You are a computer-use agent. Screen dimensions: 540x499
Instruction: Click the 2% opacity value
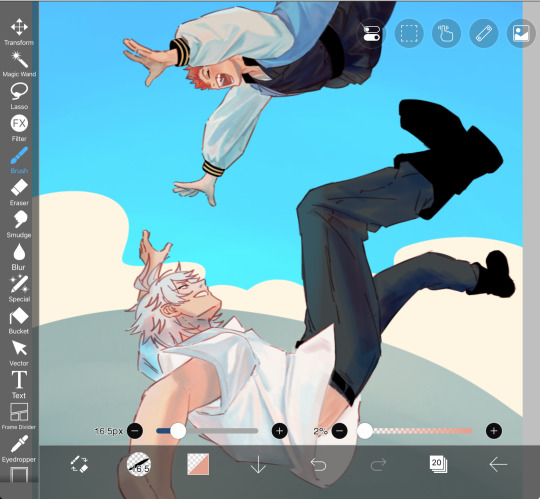click(x=320, y=431)
